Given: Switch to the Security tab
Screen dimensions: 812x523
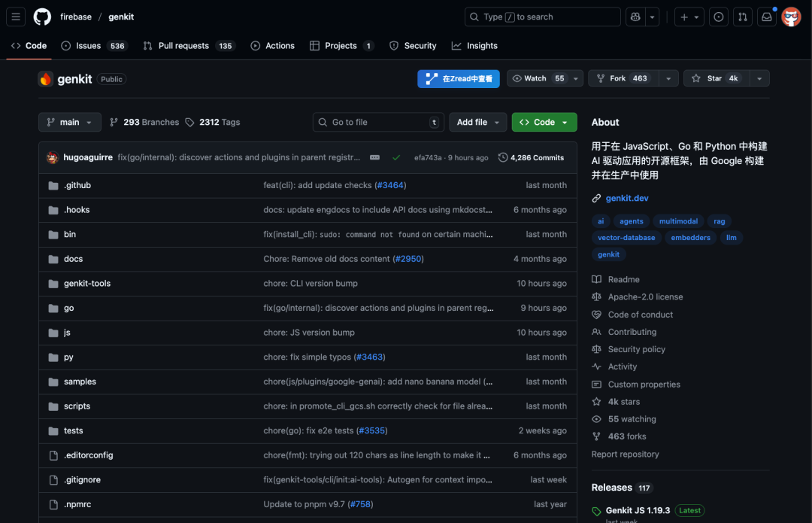Looking at the screenshot, I should [413, 46].
